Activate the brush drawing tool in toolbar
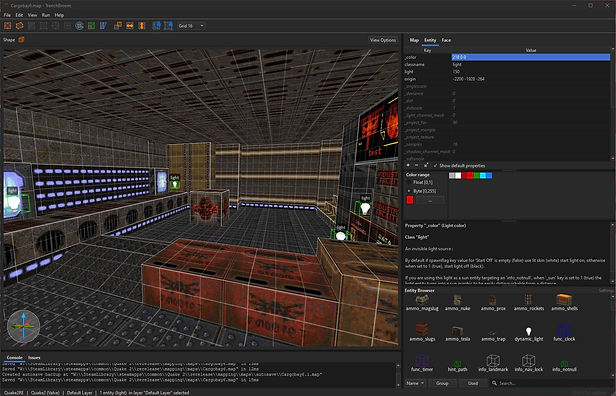The width and height of the screenshot is (616, 396). 7,26
